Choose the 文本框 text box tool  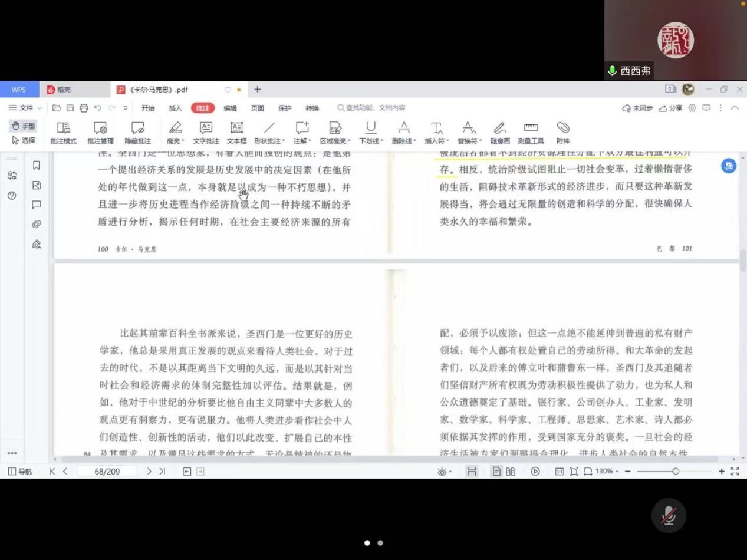[x=236, y=133]
